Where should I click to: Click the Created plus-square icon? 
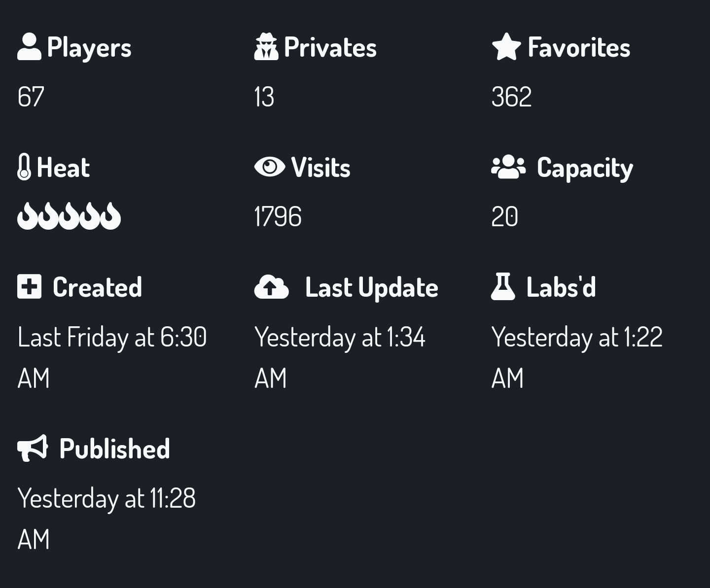[29, 286]
